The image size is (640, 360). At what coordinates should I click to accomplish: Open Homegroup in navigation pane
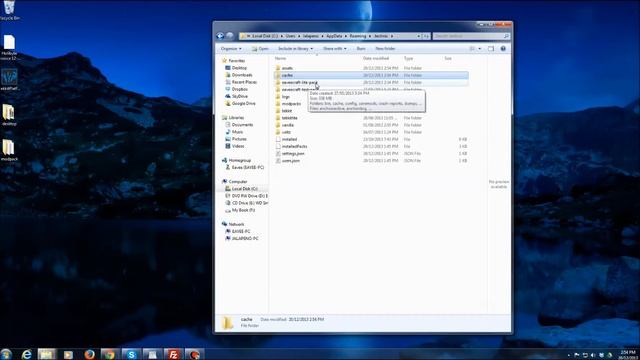pos(239,160)
